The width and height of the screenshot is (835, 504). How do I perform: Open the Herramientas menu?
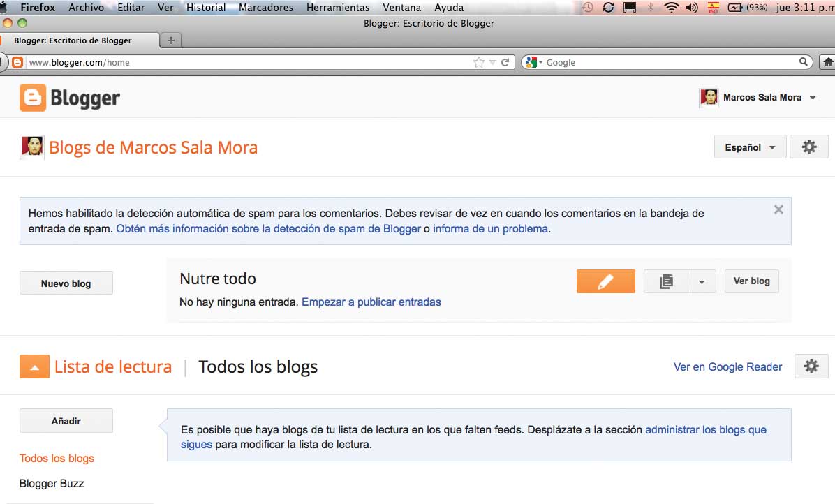[337, 8]
